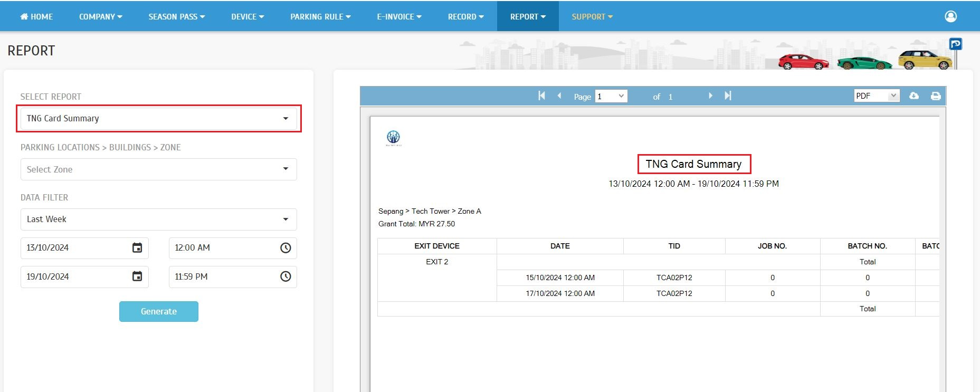Click the report date range text
Viewport: 980px width, 392px height.
693,184
